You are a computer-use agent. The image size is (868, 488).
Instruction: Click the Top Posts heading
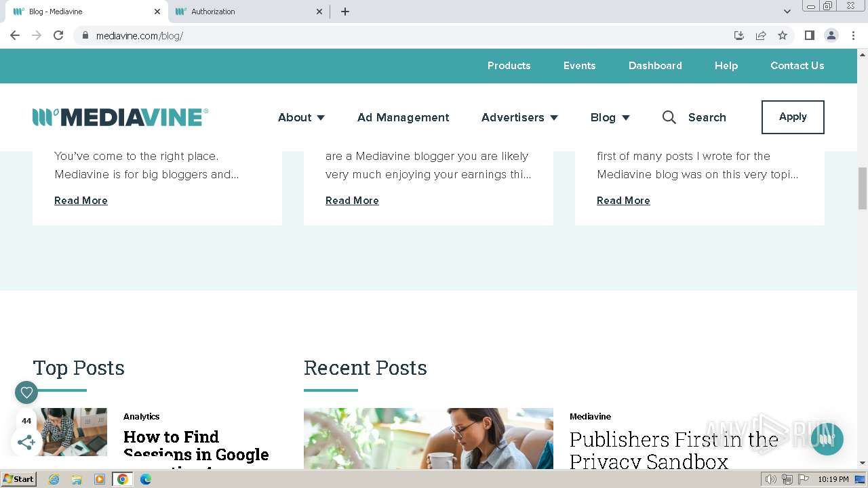tap(79, 367)
